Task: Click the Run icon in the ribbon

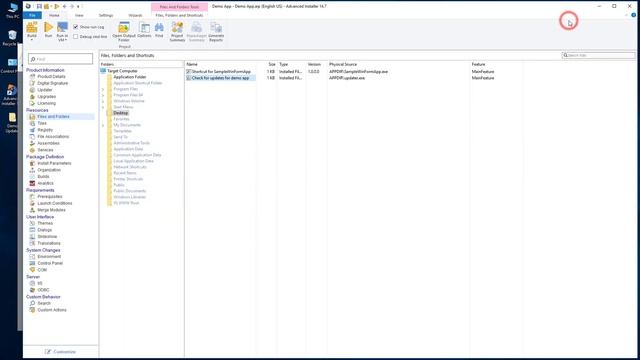Action: 49,28
